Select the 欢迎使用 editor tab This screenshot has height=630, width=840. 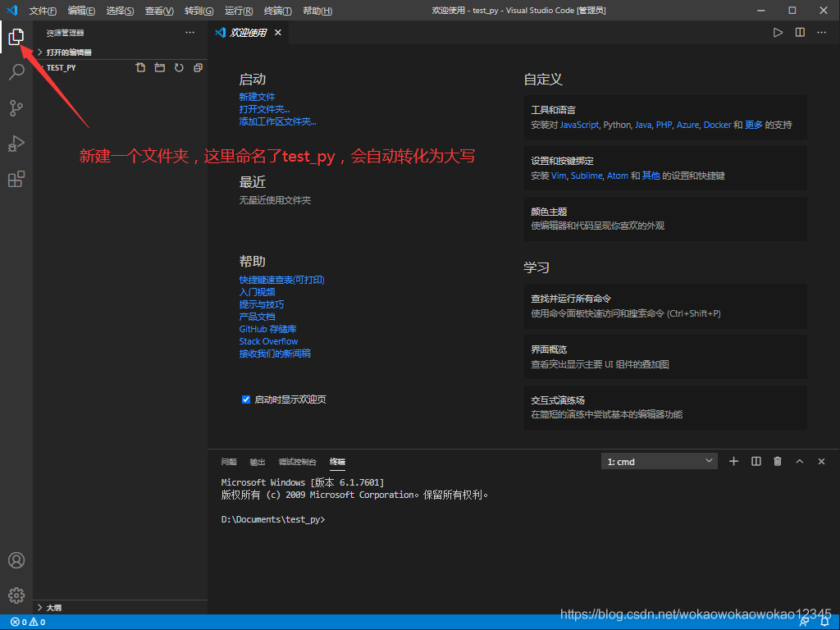click(249, 33)
